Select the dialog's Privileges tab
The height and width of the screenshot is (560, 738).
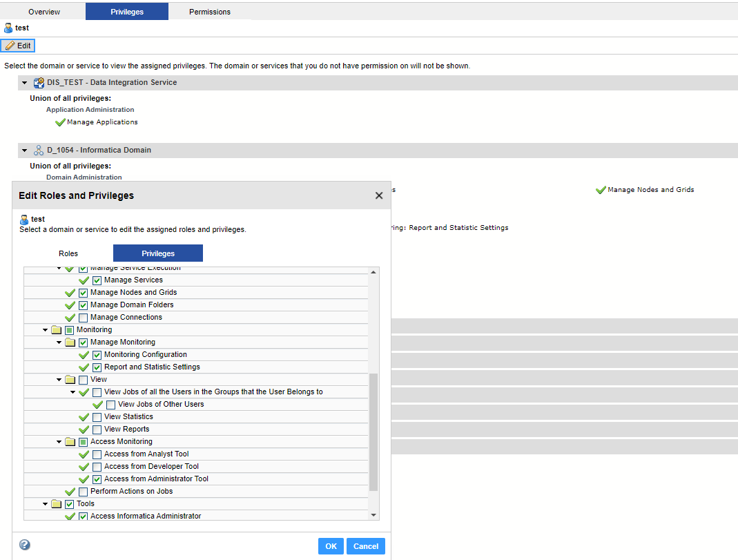pos(158,253)
